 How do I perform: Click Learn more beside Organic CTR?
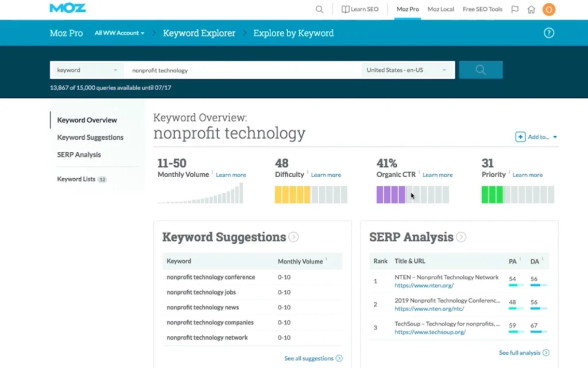(x=438, y=175)
